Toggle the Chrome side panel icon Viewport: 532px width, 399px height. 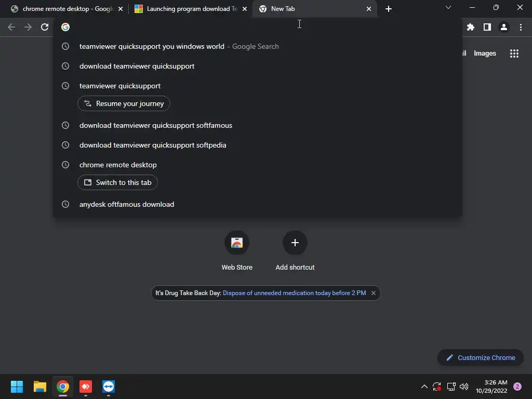coord(487,27)
